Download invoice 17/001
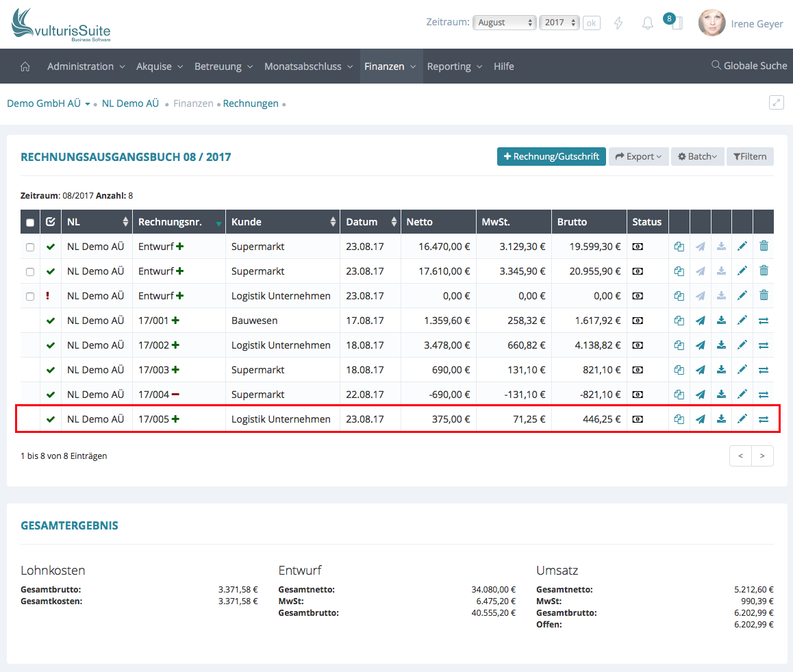 tap(721, 321)
